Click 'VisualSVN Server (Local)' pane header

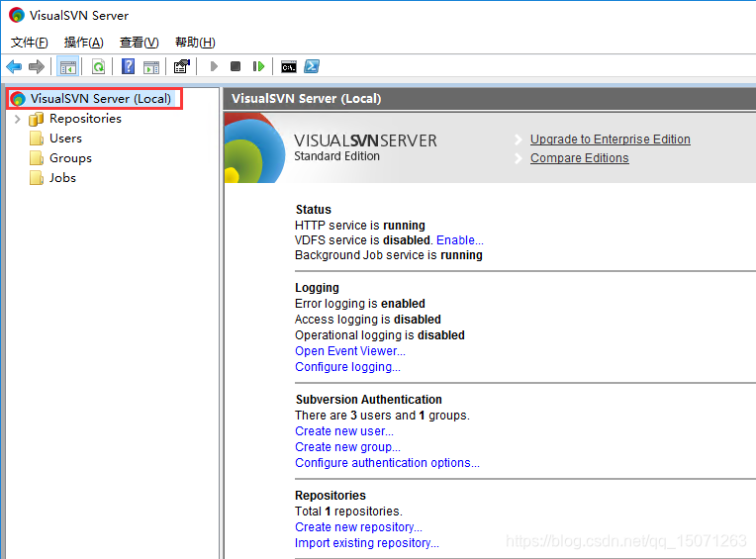point(306,99)
